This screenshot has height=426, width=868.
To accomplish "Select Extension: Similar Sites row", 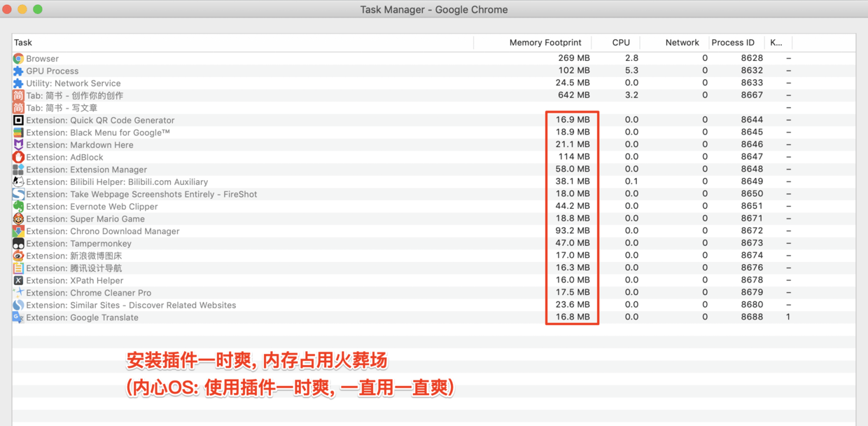I will pyautogui.click(x=434, y=305).
